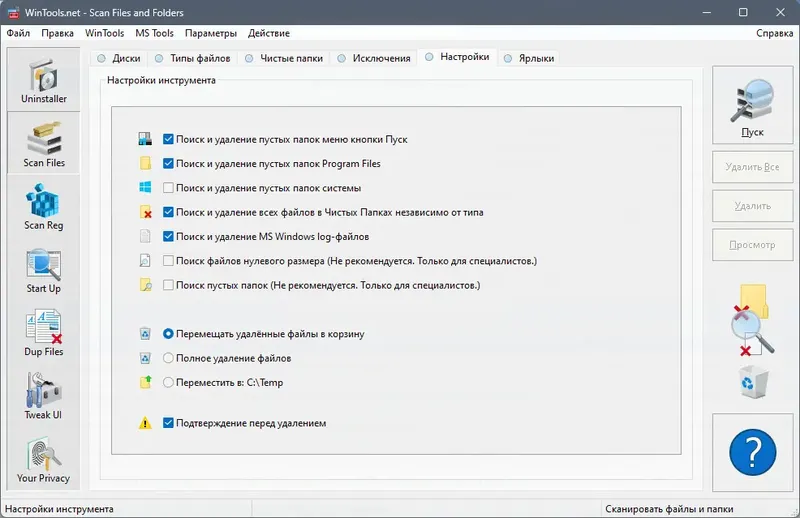Click the Start menu folders icon beside first option

point(145,139)
